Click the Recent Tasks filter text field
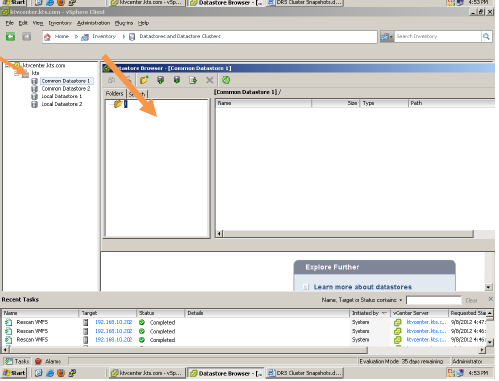499x381 pixels. click(434, 300)
